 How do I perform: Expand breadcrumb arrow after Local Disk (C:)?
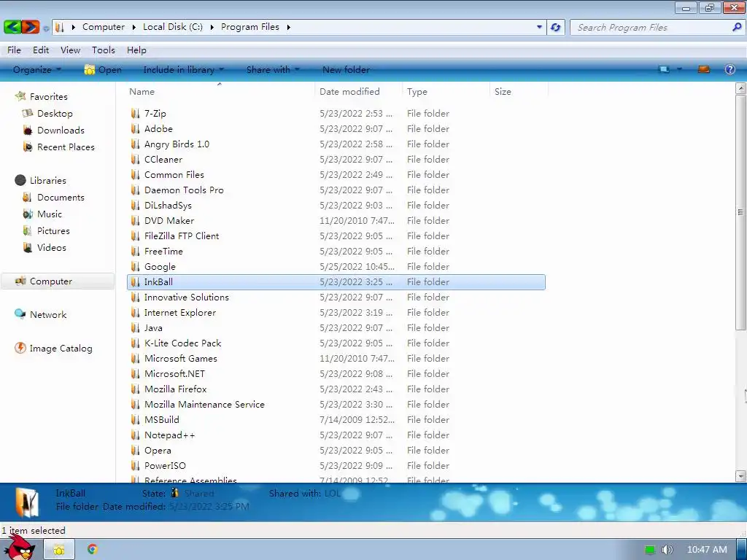[x=212, y=27]
